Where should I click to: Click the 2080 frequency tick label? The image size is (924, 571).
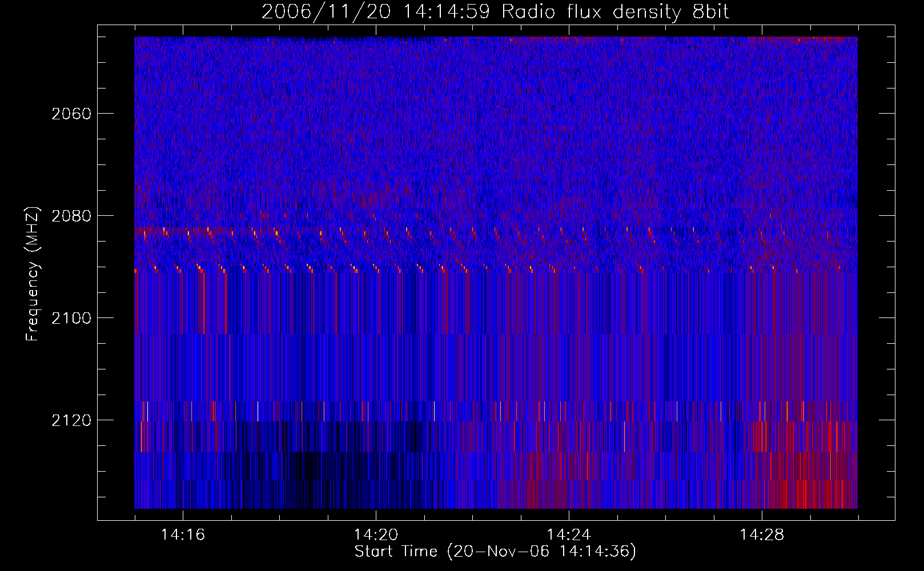[71, 216]
